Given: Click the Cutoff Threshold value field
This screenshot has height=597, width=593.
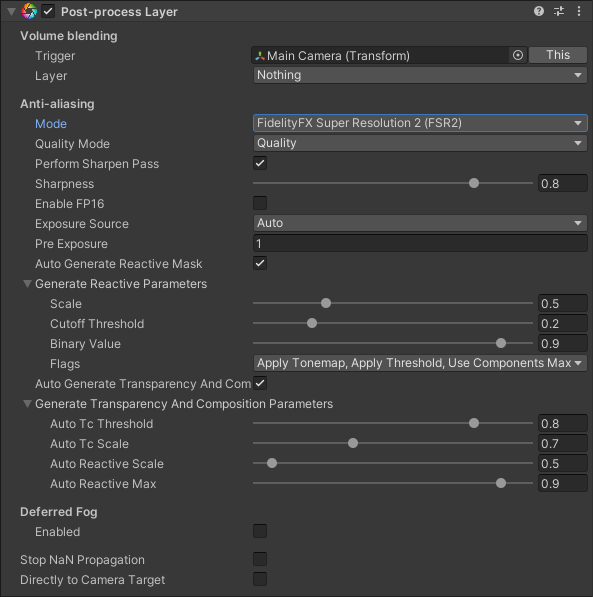Looking at the screenshot, I should pyautogui.click(x=563, y=324).
